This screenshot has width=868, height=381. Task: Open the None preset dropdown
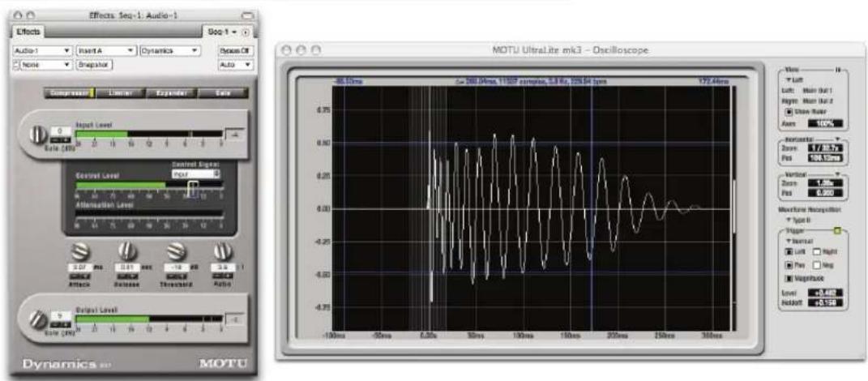click(x=46, y=65)
